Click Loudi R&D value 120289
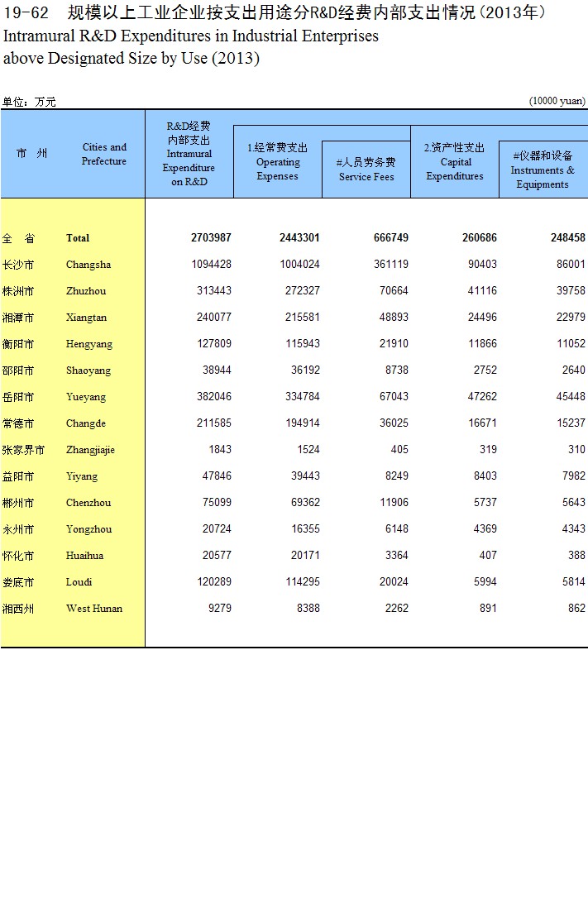The image size is (588, 913). [214, 581]
